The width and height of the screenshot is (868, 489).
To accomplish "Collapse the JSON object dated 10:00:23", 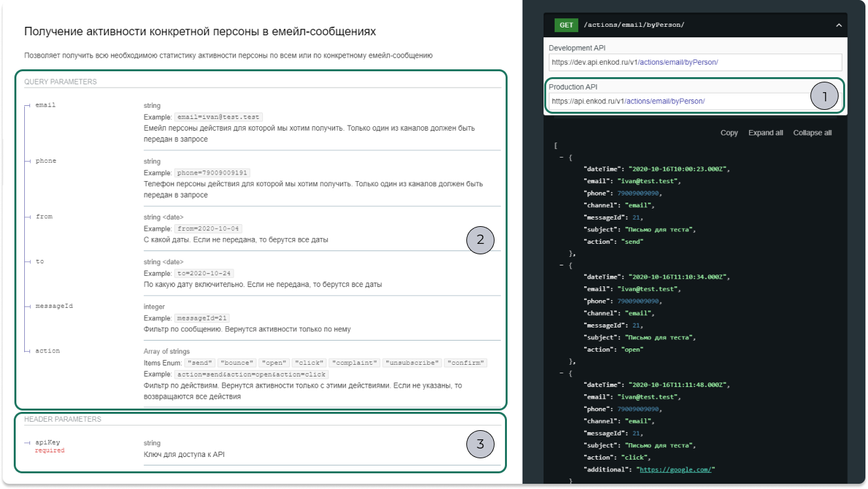I will coord(563,158).
